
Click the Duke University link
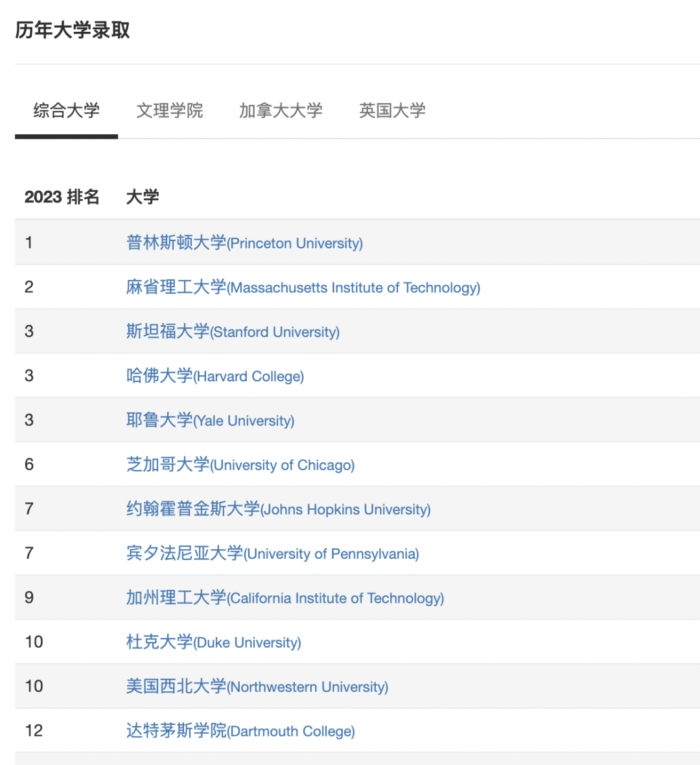[214, 642]
